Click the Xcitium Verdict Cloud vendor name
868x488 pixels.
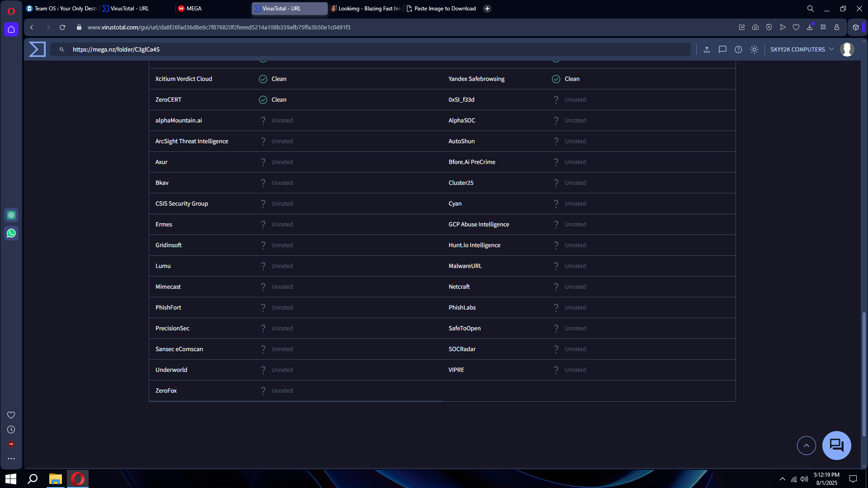[x=184, y=79]
